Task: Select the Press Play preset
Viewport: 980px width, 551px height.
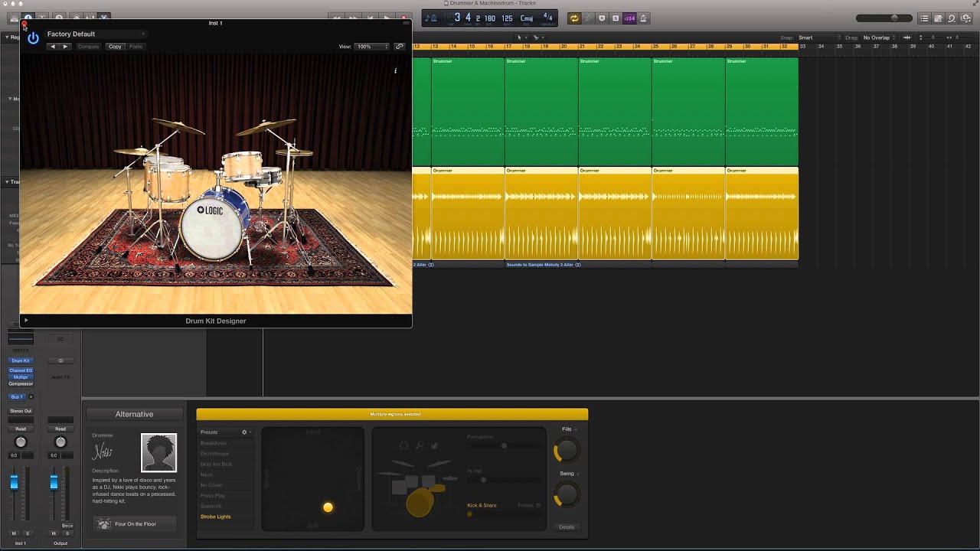Action: point(211,496)
